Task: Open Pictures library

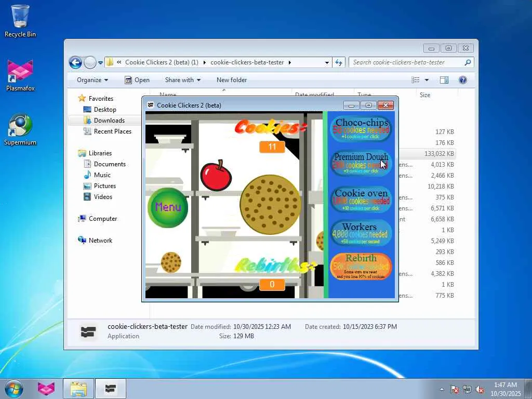Action: [x=105, y=186]
